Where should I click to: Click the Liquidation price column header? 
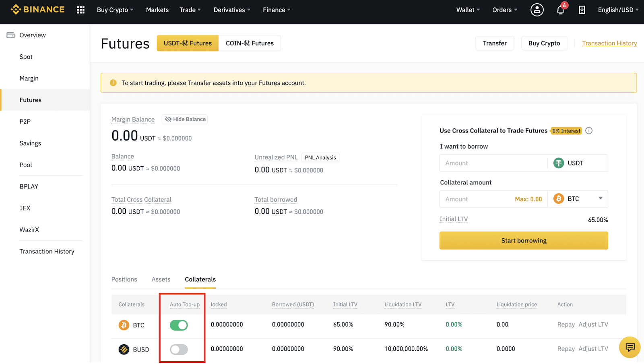click(x=516, y=304)
